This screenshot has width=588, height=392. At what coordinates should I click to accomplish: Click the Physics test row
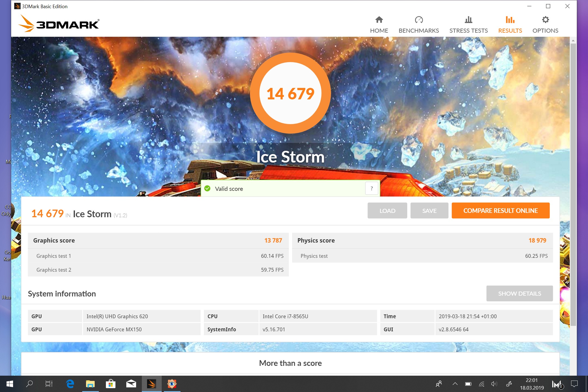[x=422, y=256]
